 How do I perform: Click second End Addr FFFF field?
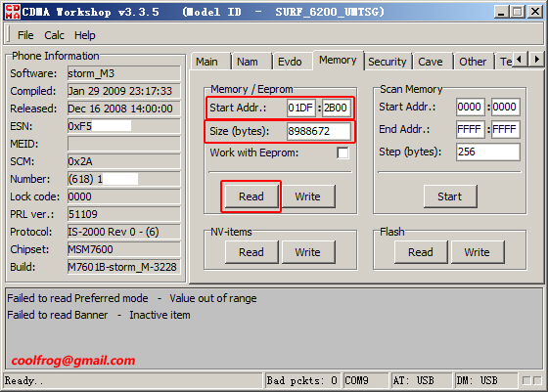click(x=505, y=129)
